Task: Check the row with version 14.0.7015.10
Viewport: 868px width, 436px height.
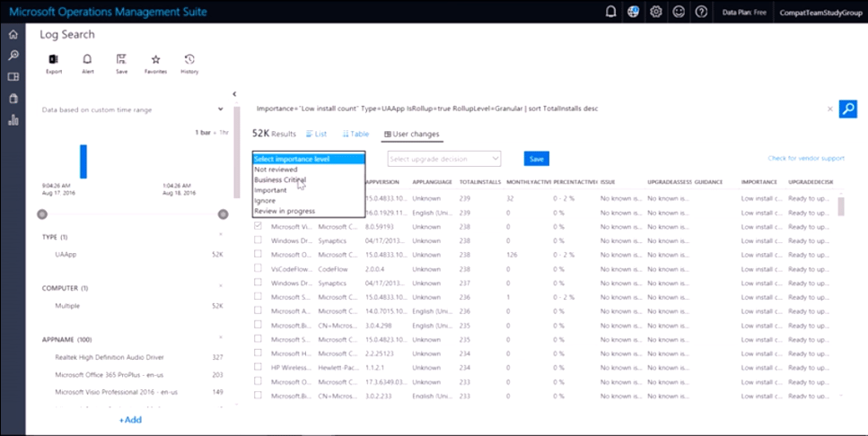Action: point(258,310)
